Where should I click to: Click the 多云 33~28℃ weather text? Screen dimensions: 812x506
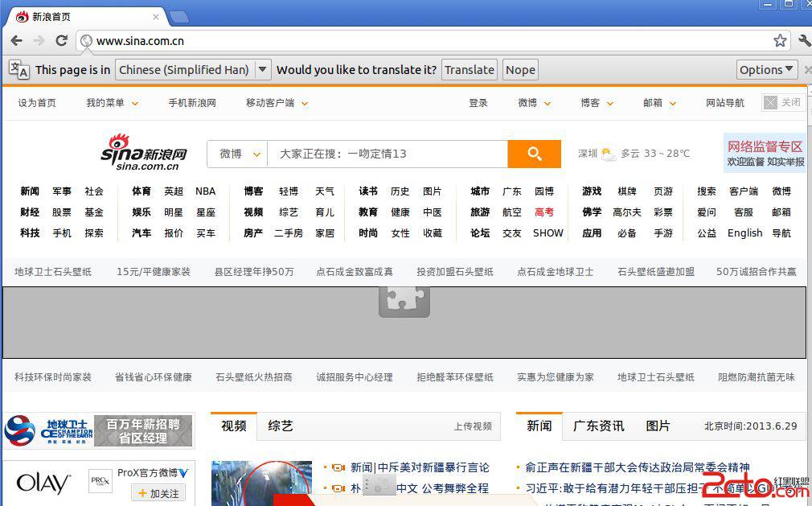pyautogui.click(x=655, y=154)
